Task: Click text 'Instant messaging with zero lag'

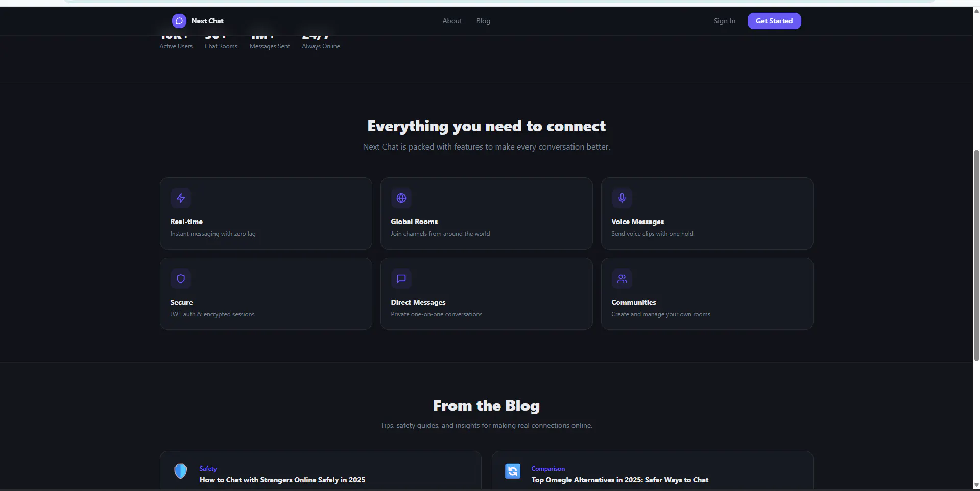Action: coord(213,234)
